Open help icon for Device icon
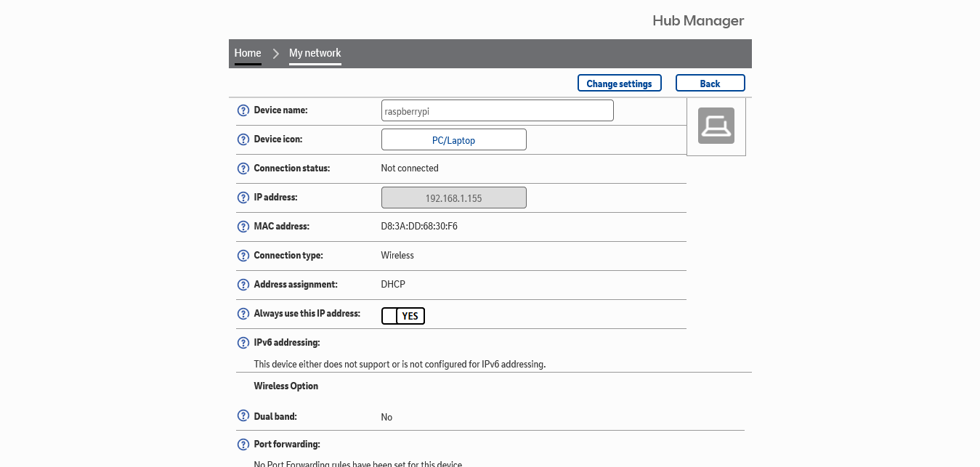 click(x=243, y=139)
